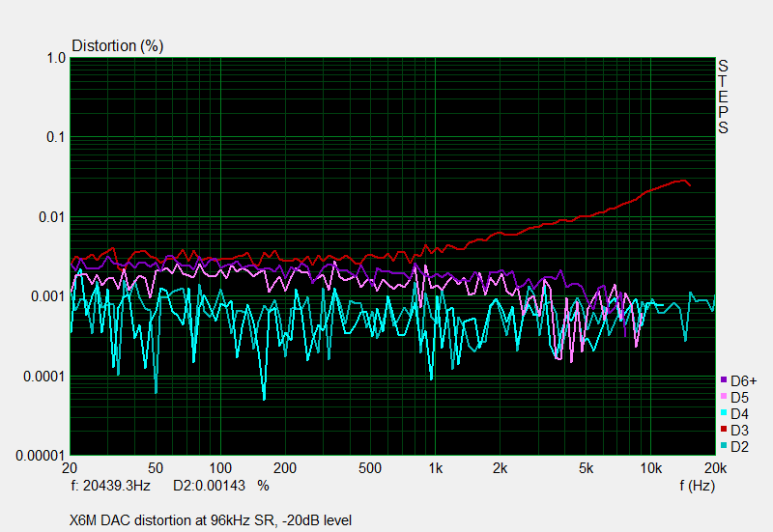Click the X6M DAC distortion caption text
The image size is (773, 532).
click(x=211, y=520)
